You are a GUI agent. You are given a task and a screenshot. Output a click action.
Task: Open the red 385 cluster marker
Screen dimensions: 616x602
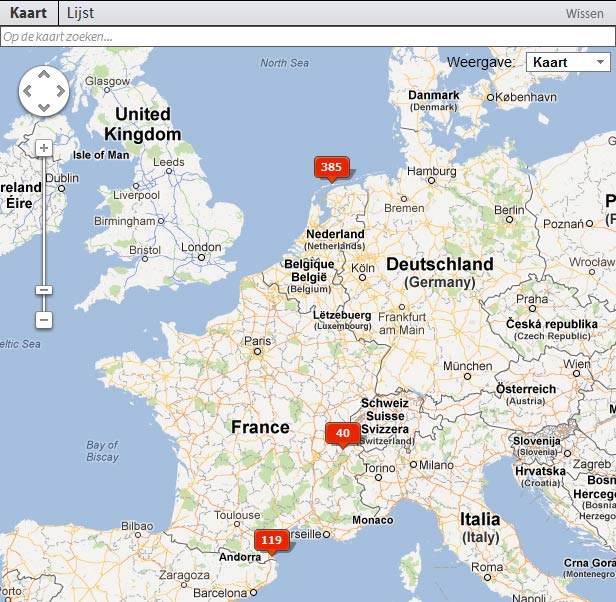click(331, 167)
